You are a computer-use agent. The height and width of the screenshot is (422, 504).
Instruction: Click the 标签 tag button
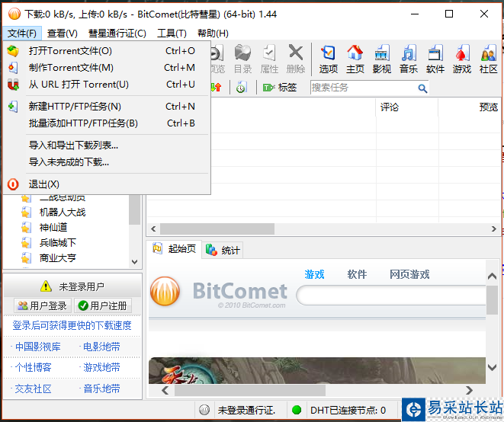[x=279, y=87]
